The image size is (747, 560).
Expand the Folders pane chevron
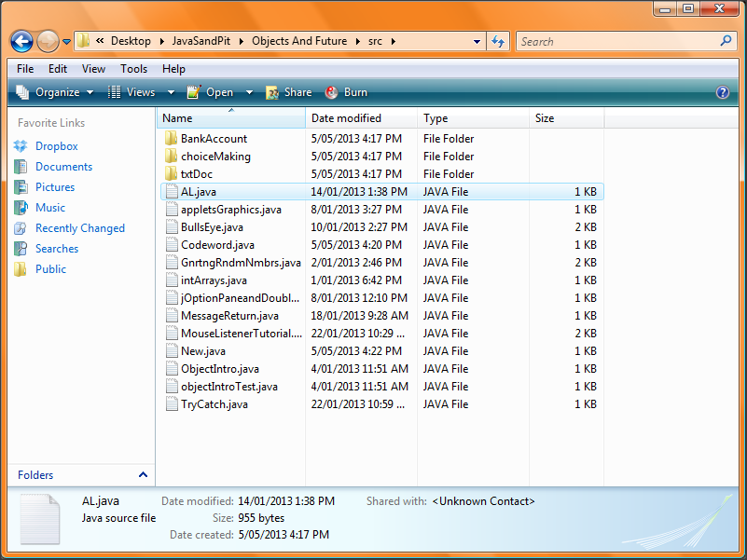(x=143, y=475)
